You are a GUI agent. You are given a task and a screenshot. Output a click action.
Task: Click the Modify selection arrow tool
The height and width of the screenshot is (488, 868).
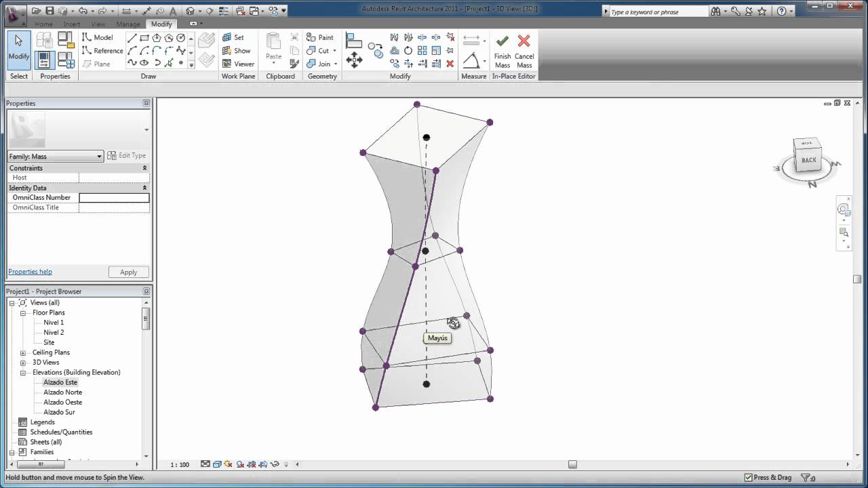tap(18, 49)
